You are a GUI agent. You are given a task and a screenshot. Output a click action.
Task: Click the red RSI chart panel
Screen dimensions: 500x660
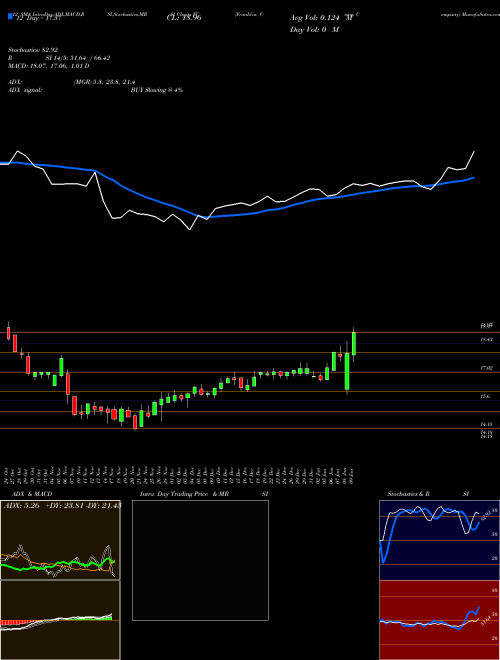[439, 620]
